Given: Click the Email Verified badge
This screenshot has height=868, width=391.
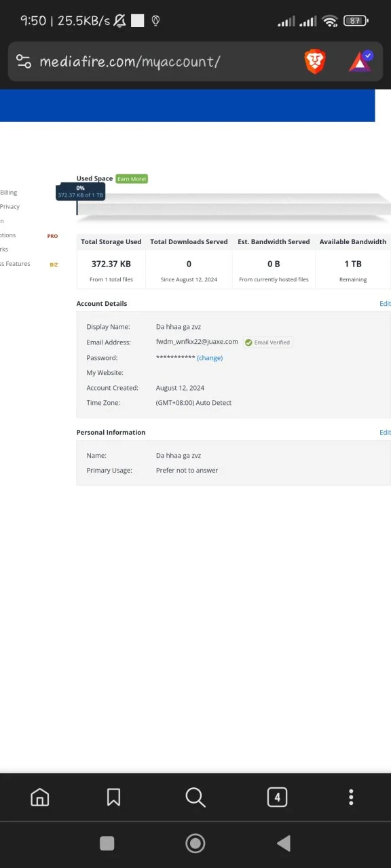Looking at the screenshot, I should pos(267,342).
